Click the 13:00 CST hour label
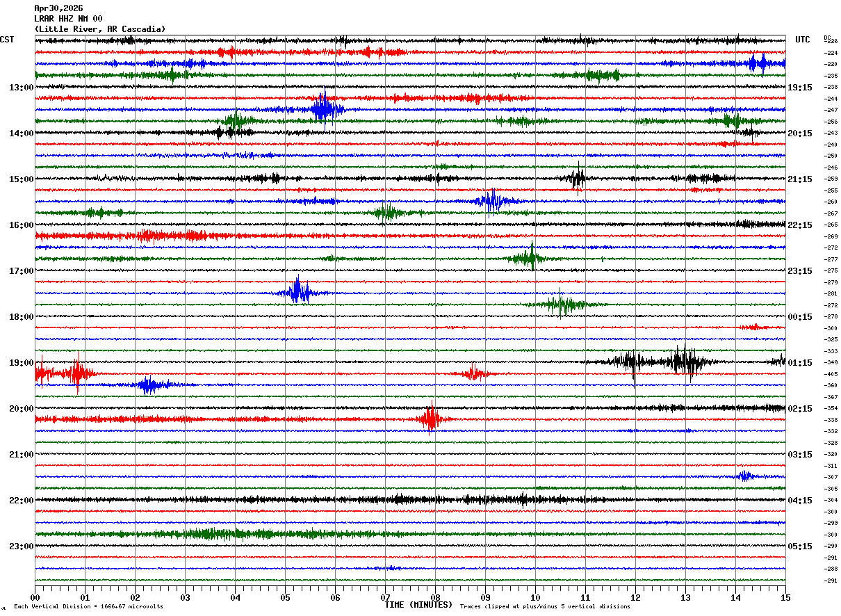Screen dimensions: 841x616 (21, 88)
